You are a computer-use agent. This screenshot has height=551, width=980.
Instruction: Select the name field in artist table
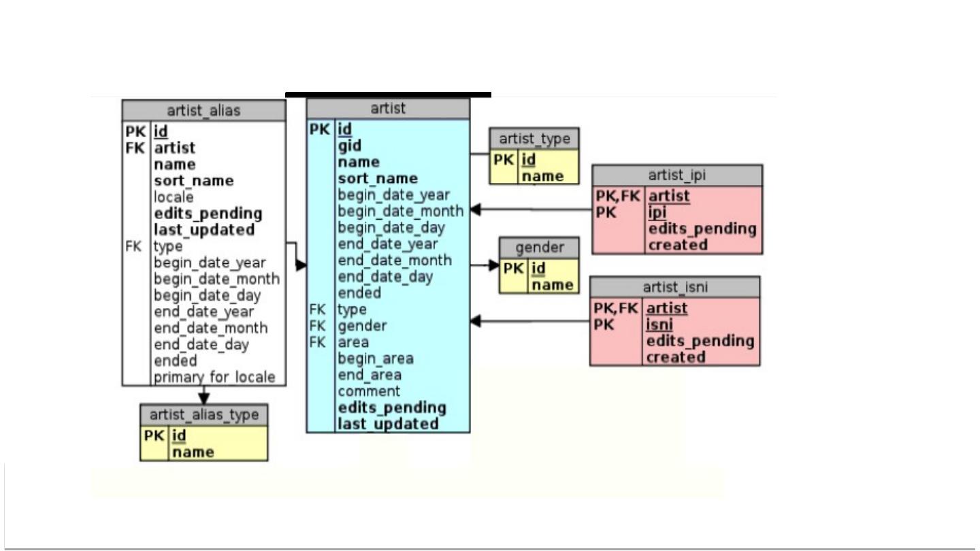pyautogui.click(x=358, y=162)
